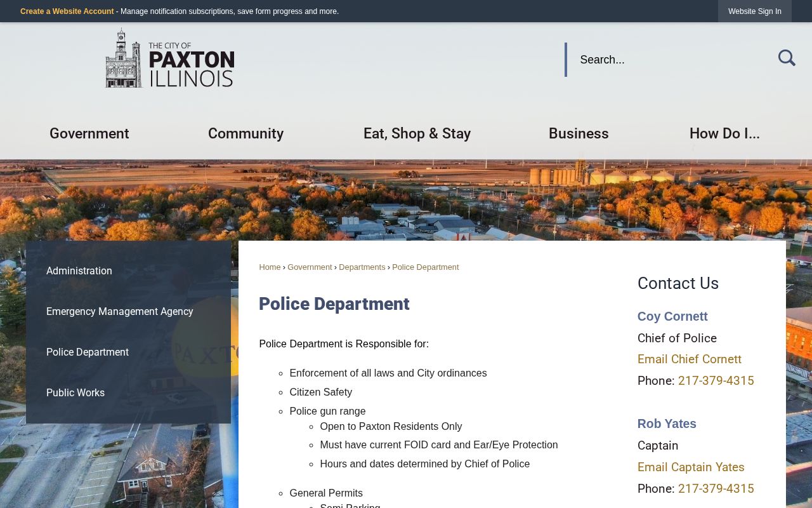Click Rob Yates's phone number
The width and height of the screenshot is (812, 508).
click(x=716, y=489)
